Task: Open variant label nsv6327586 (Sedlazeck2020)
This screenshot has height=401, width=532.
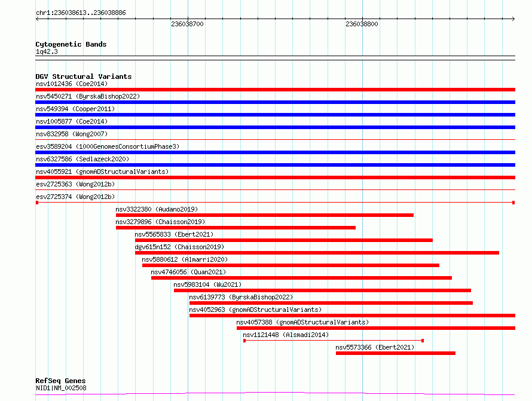Action: [x=82, y=159]
